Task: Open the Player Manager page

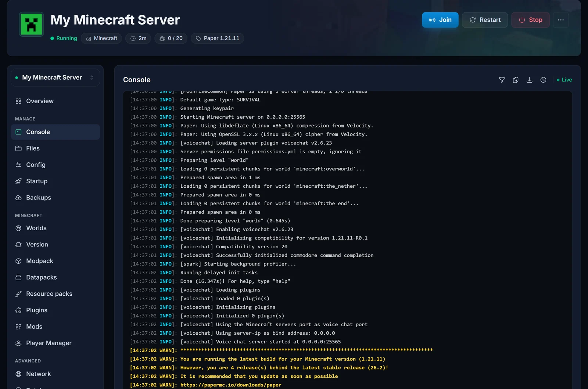Action: point(55,343)
